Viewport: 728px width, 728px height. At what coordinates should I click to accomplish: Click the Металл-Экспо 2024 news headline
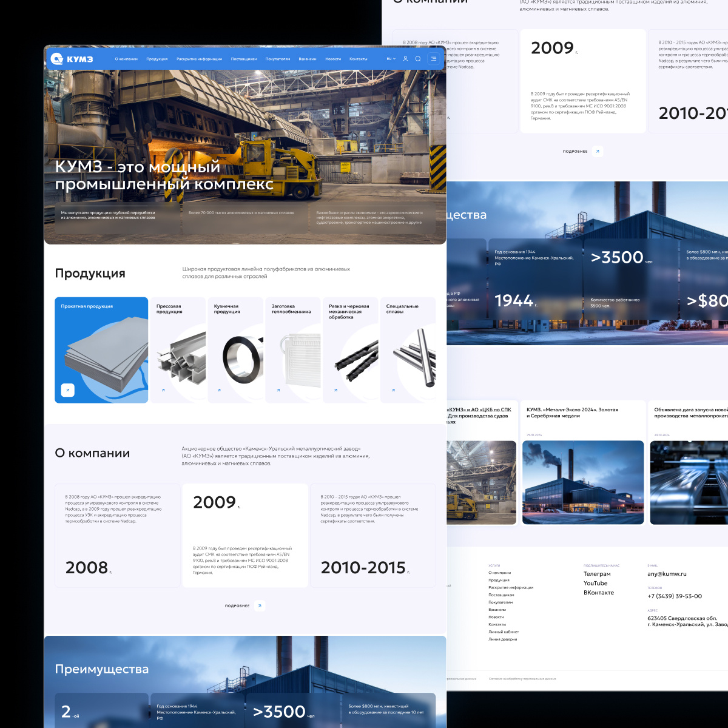coord(572,413)
